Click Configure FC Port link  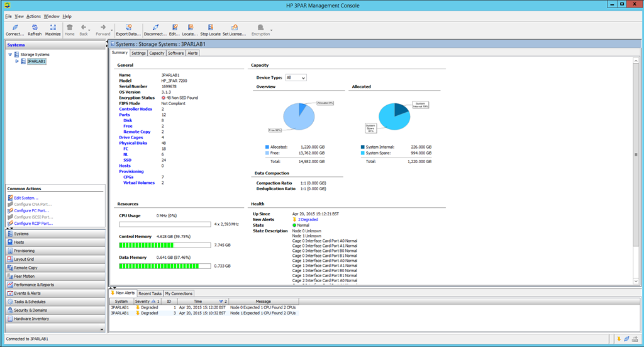click(x=31, y=210)
